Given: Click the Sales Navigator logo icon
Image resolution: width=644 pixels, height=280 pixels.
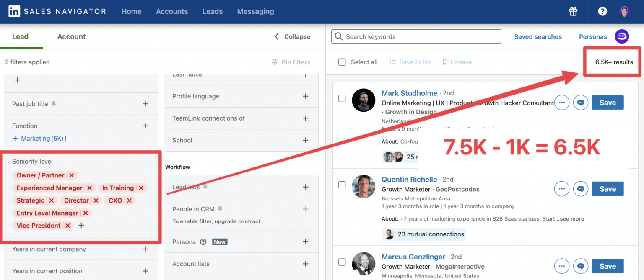Looking at the screenshot, I should 14,11.
